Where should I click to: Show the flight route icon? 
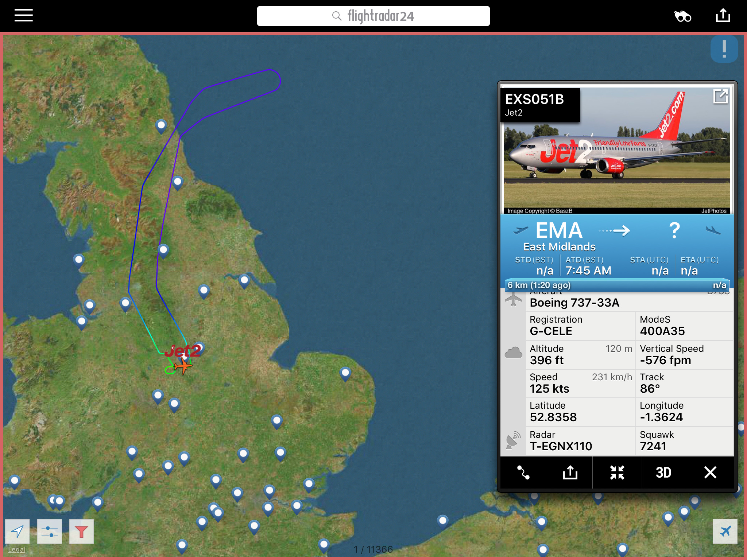pyautogui.click(x=523, y=472)
